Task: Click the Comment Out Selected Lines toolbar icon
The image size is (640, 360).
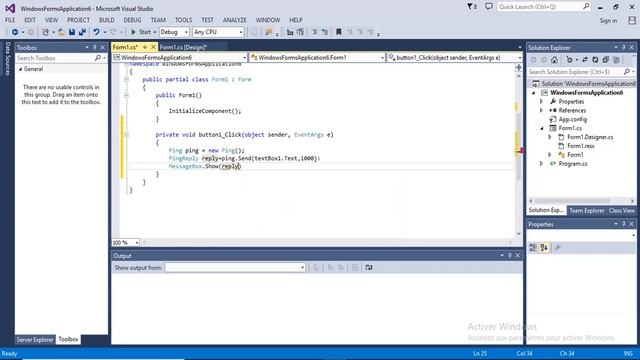Action: (314, 32)
